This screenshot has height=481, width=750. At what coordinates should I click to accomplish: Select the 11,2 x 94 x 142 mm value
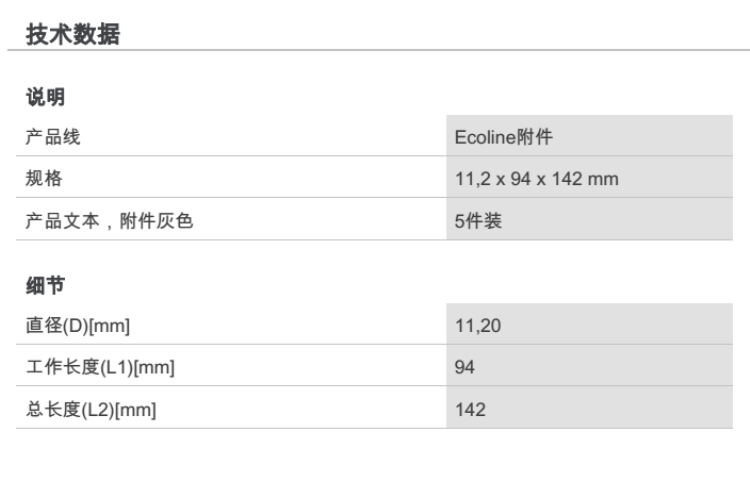point(536,180)
